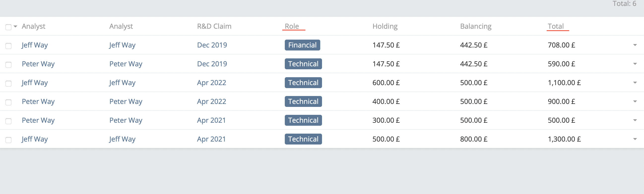
Task: Check the row with total 708.00 £
Action: 8,46
